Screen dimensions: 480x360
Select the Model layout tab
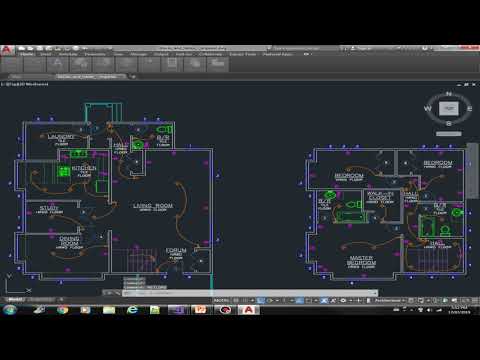point(16,299)
